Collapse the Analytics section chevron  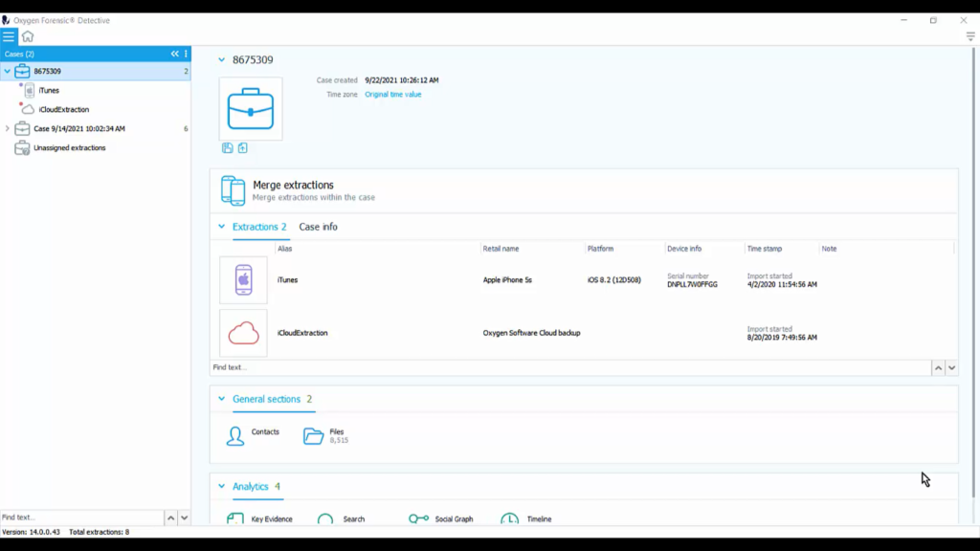tap(221, 486)
